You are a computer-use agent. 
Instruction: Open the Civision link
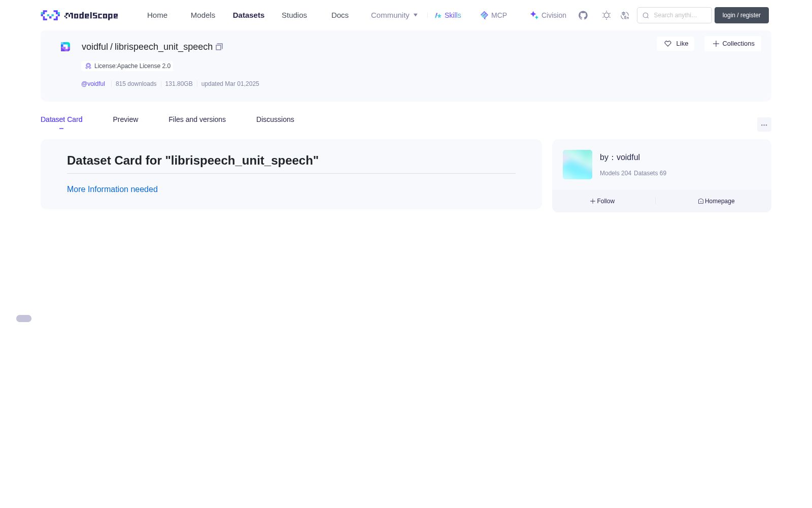point(548,15)
